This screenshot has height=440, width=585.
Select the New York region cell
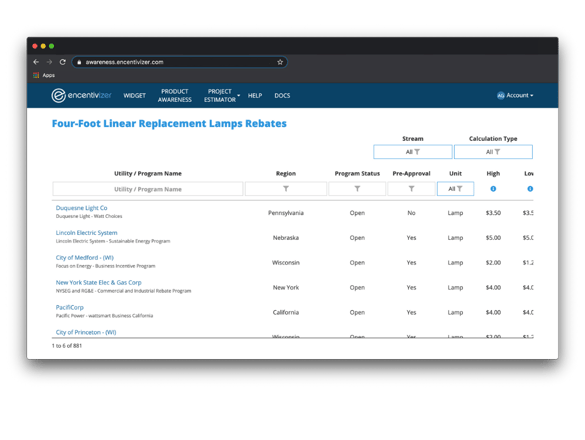pos(286,287)
